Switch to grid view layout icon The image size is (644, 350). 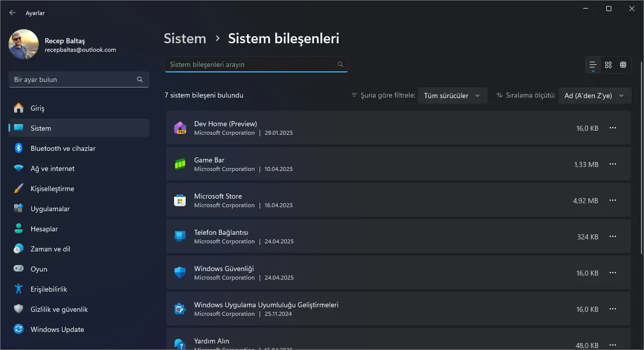[x=608, y=65]
